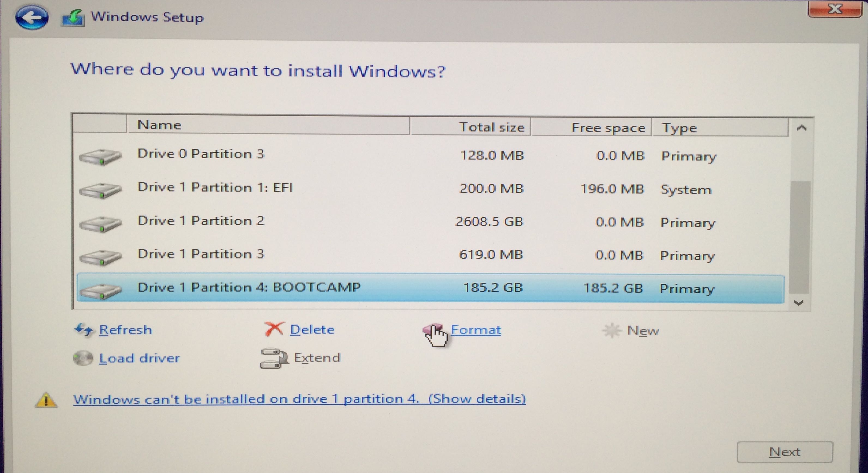Click the partition list scrollbar thumb
The image size is (868, 473).
pos(800,237)
